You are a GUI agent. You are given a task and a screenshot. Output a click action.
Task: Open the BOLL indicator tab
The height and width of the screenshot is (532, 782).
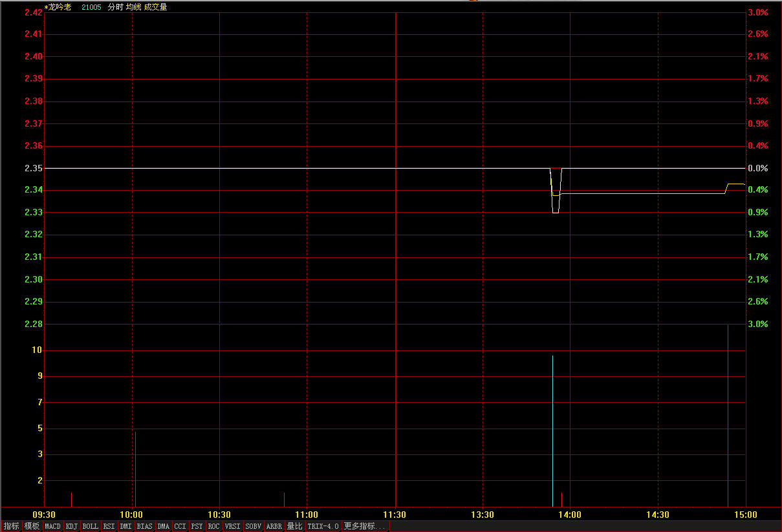point(91,526)
